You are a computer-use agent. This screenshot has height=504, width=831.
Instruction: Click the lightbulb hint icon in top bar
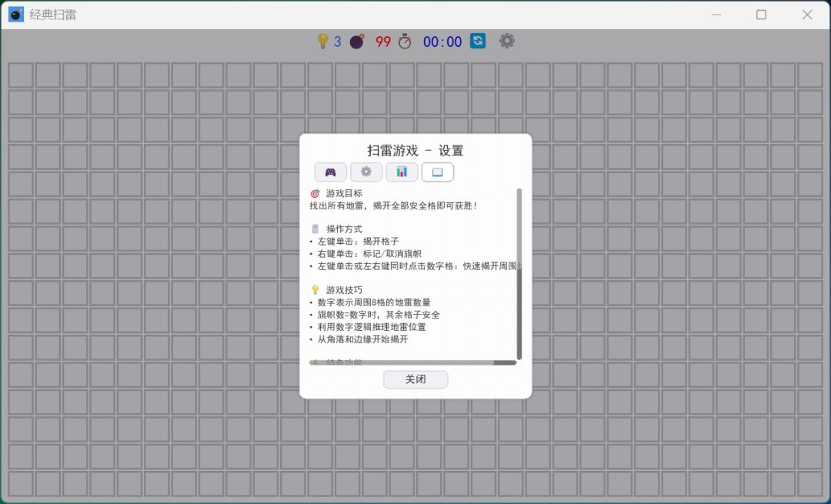(322, 42)
